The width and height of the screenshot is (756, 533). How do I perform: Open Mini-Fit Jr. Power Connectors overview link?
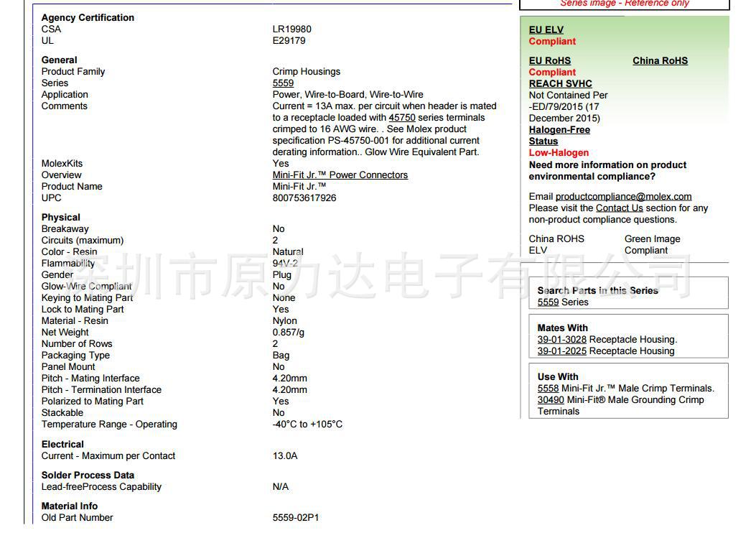[x=340, y=175]
